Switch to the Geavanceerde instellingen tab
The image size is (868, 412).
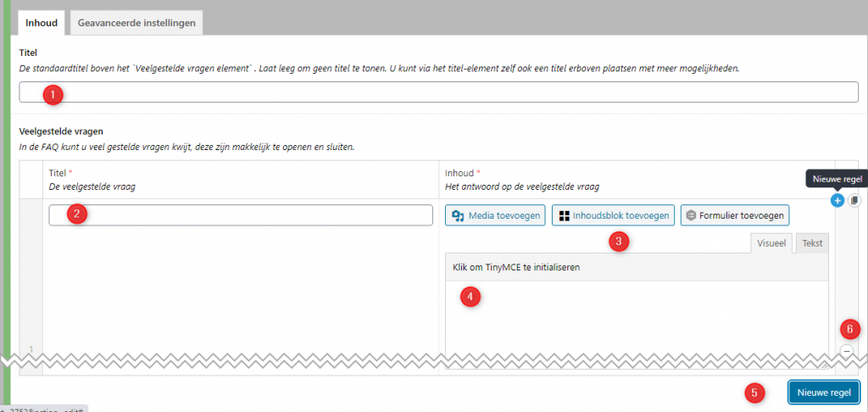coord(137,23)
